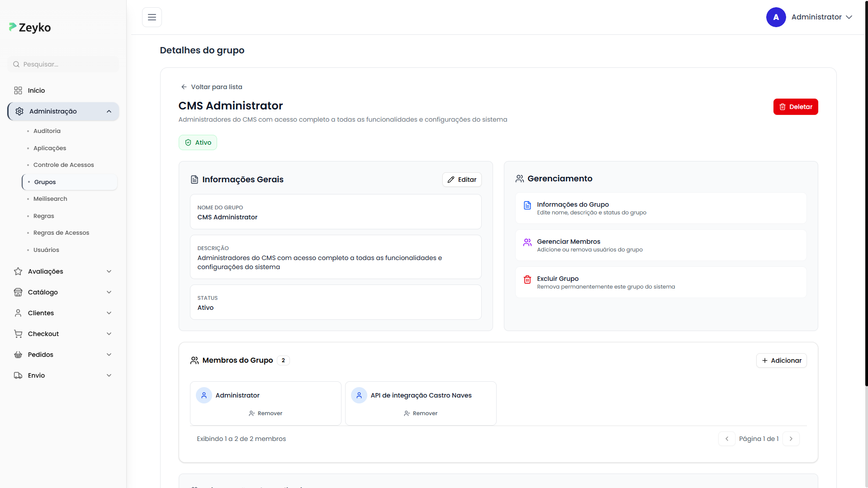Remove API de integração Castro Naves member
Image resolution: width=868 pixels, height=488 pixels.
point(421,413)
